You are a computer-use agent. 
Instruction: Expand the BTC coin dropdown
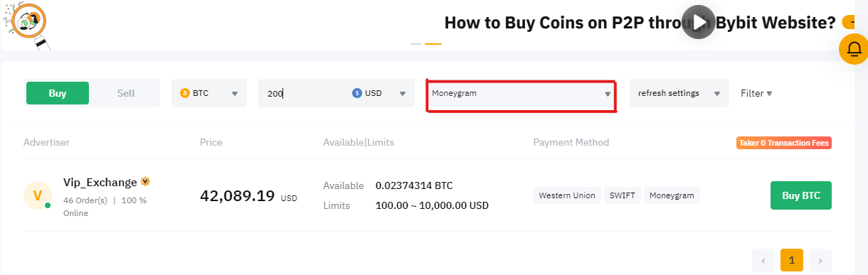209,93
